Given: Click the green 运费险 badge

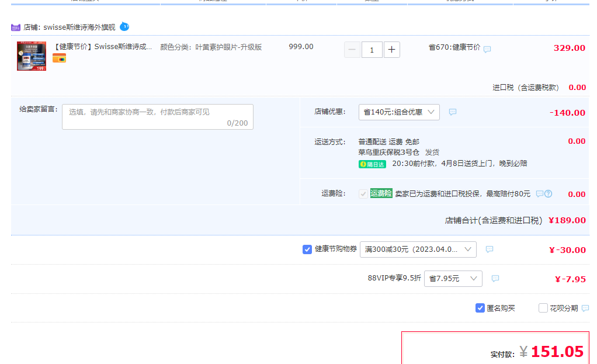Looking at the screenshot, I should click(381, 193).
